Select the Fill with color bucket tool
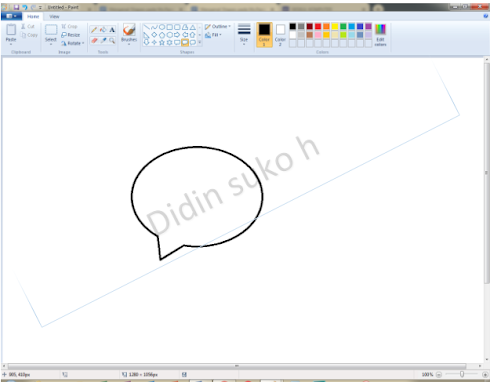Screen dimensions: 490x382 (x=103, y=30)
